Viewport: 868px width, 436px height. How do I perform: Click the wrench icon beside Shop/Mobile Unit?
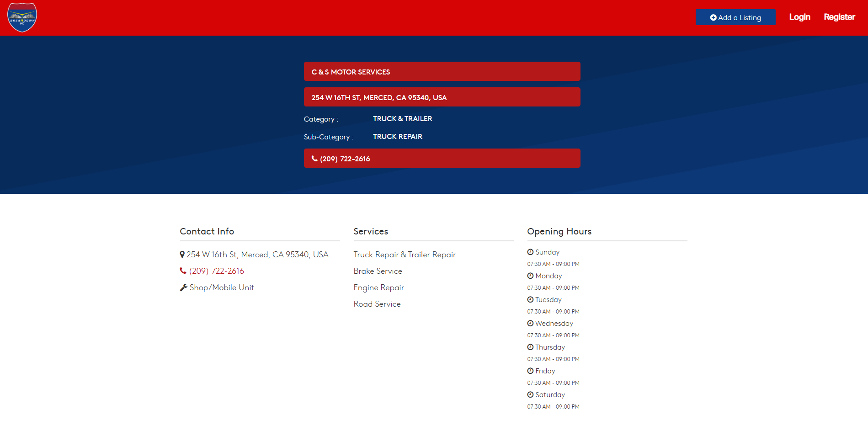tap(184, 287)
